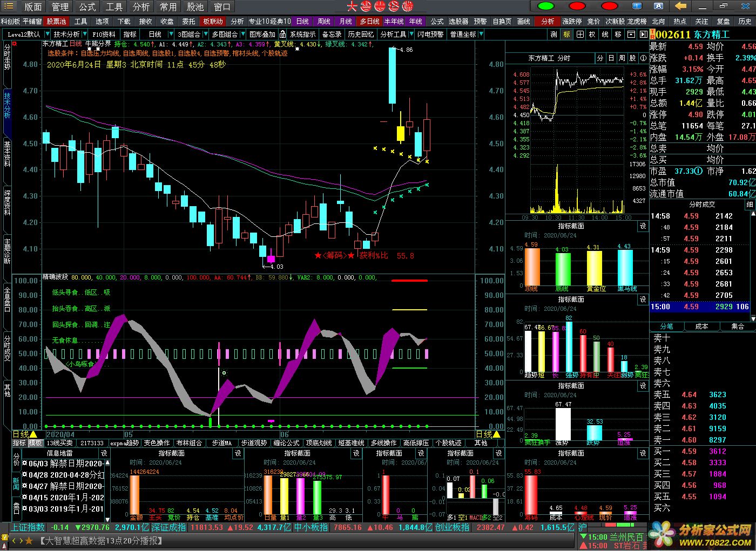Click the star favorites icon in news ticker

click(29, 540)
